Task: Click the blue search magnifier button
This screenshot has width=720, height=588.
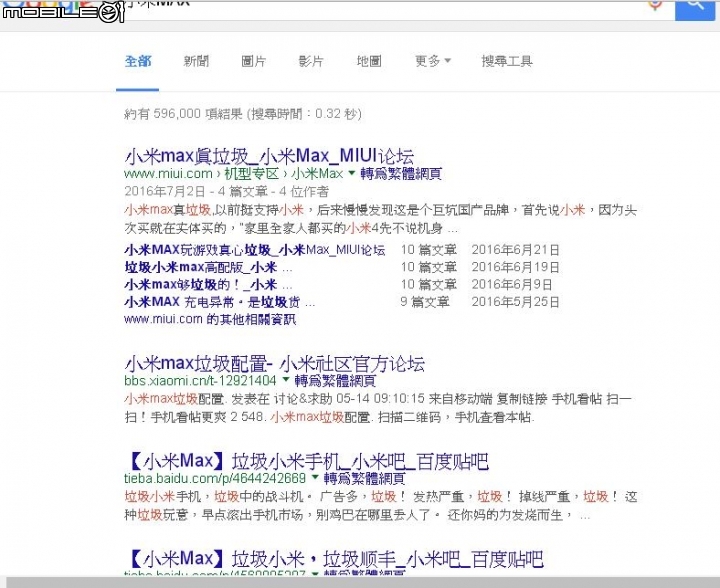Action: tap(694, 8)
